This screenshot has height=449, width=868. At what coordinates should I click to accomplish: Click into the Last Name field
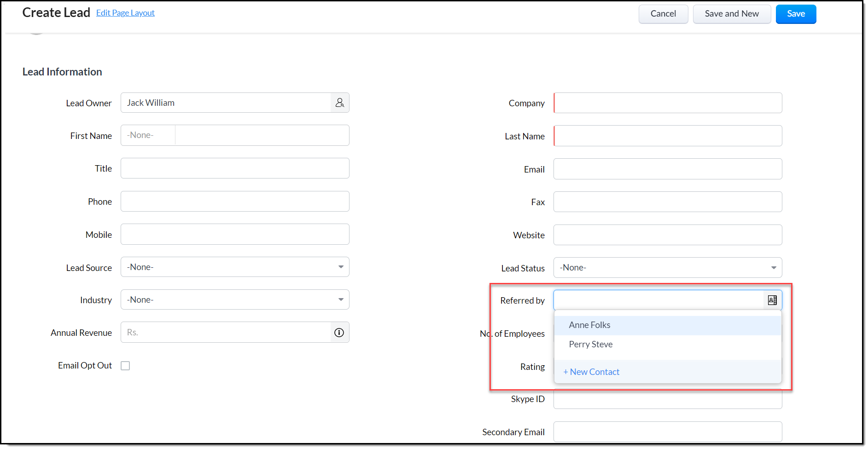tap(667, 136)
